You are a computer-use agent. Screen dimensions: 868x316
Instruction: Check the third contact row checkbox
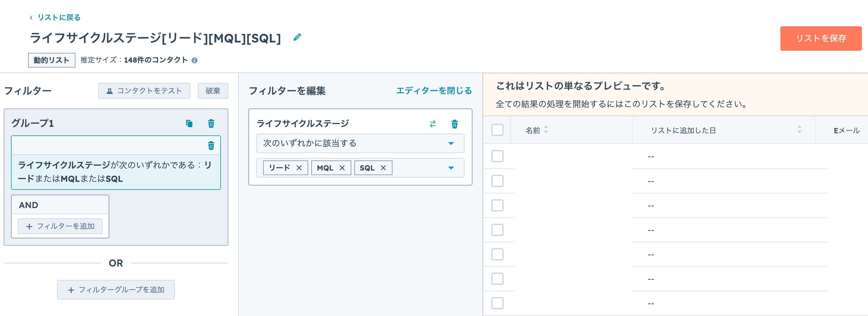pyautogui.click(x=497, y=205)
